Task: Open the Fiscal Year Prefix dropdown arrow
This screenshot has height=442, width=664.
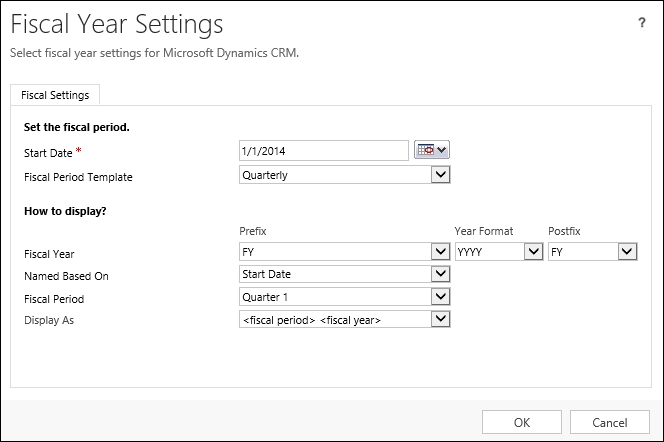Action: point(440,251)
